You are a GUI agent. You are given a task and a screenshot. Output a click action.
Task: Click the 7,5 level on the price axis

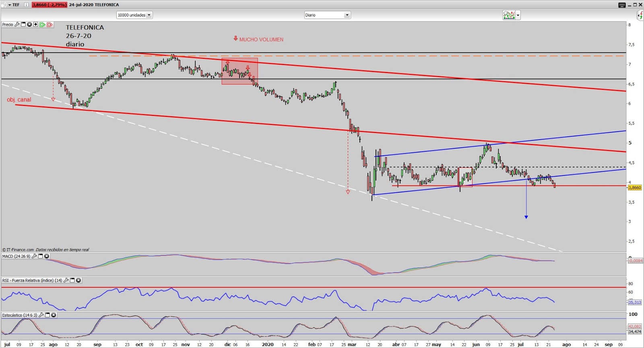point(632,44)
